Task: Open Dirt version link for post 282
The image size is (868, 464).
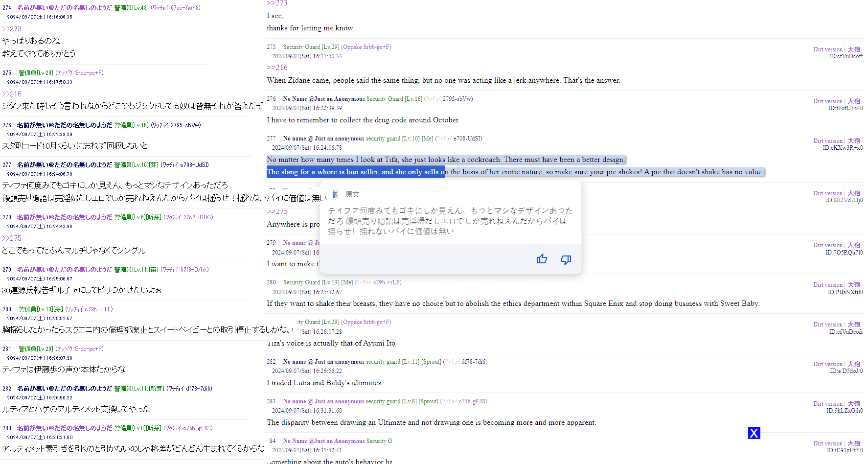Action: click(828, 364)
